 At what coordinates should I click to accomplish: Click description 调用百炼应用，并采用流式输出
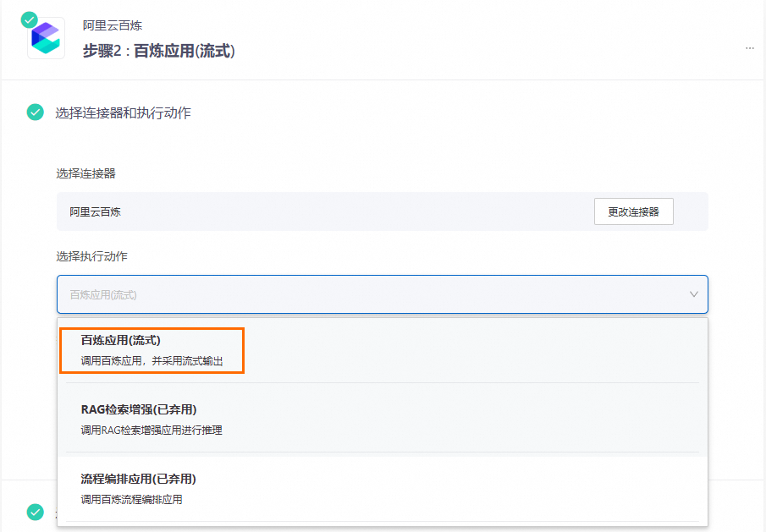[x=152, y=360]
